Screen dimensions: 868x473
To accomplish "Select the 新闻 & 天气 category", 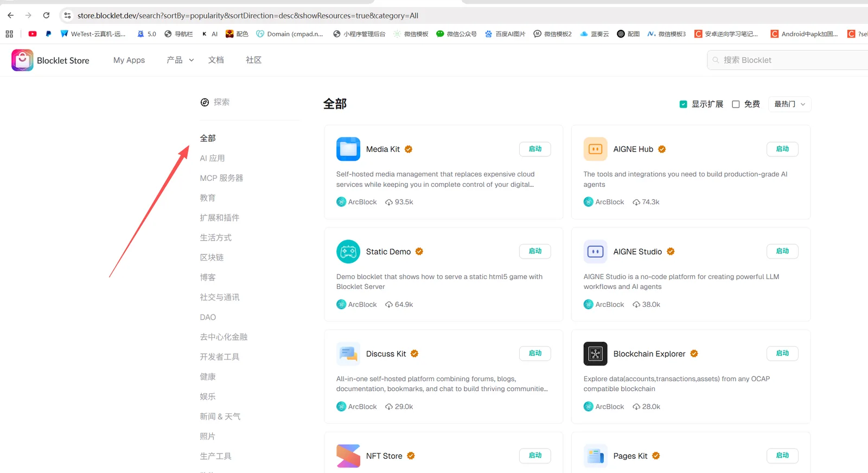I will coord(220,417).
